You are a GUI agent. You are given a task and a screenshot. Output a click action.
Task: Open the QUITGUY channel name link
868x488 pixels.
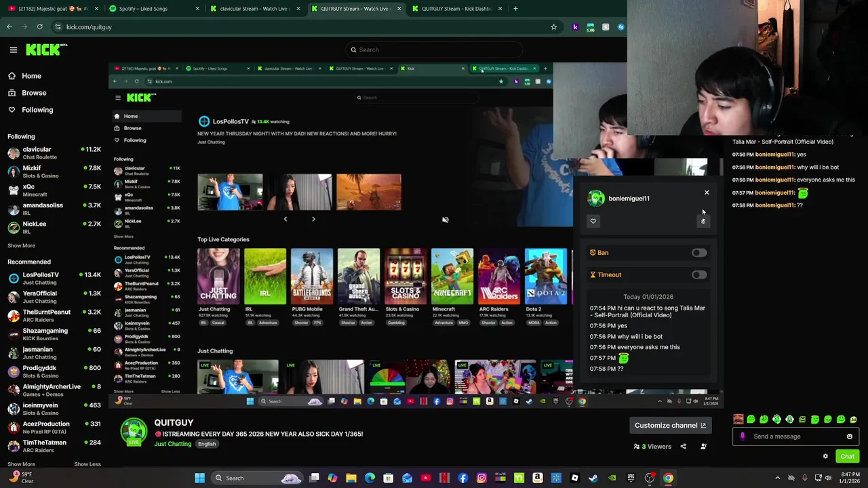[x=174, y=423]
